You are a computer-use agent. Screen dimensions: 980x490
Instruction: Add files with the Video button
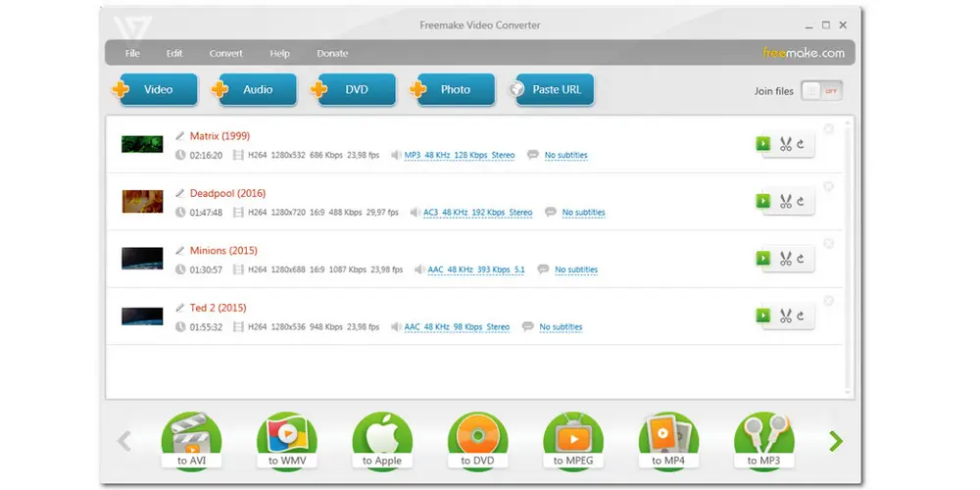157,90
